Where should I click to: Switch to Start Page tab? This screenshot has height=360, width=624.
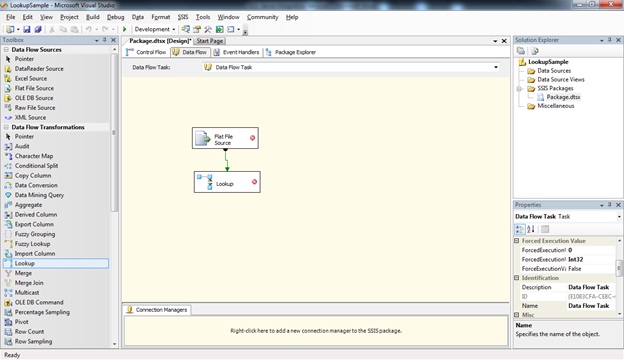210,41
